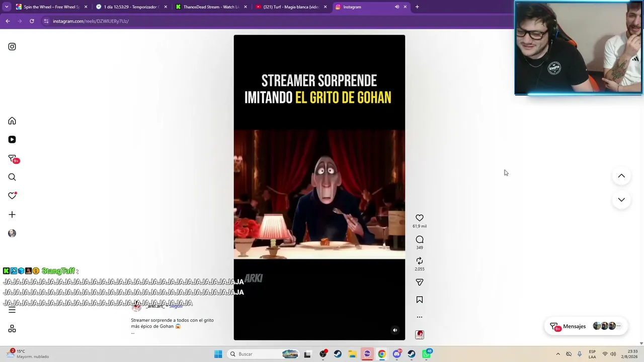Close the Temporizador timer tab
The height and width of the screenshot is (362, 644).
tap(166, 7)
